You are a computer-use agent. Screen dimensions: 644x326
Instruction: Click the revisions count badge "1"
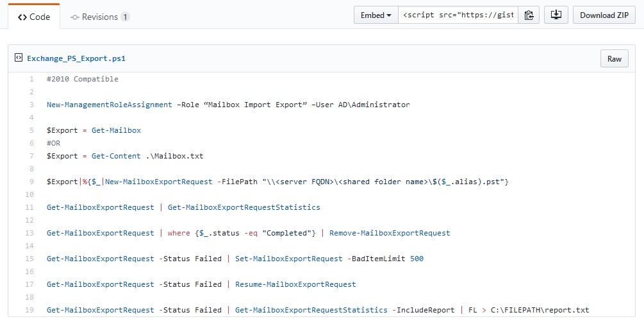(125, 17)
